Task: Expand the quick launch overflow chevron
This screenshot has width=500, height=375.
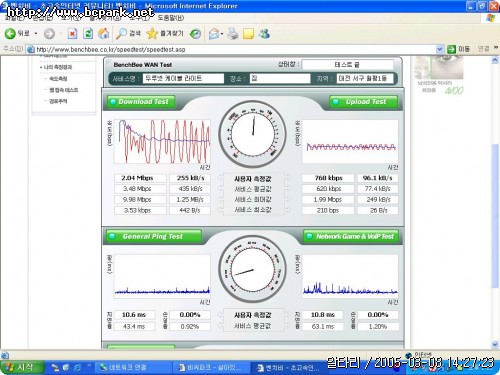Action: (89, 366)
